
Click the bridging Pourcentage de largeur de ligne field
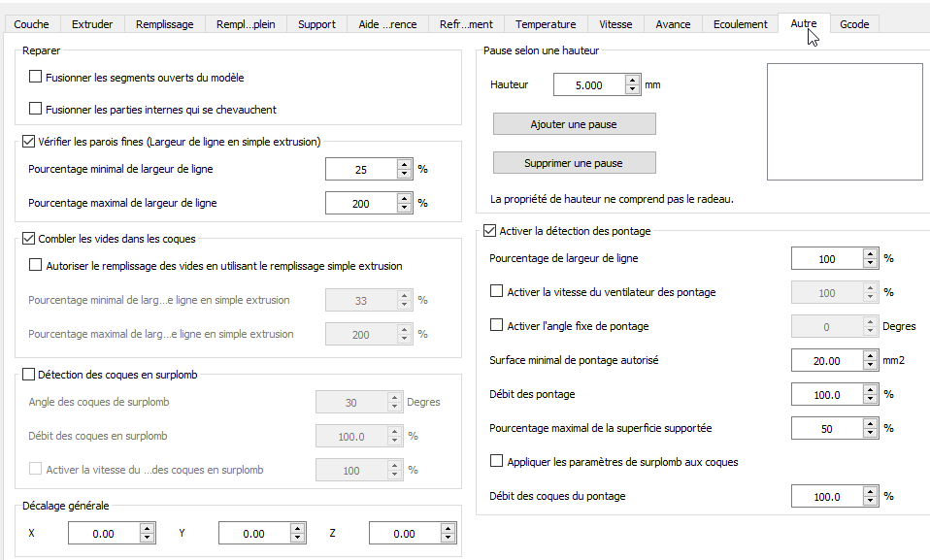pyautogui.click(x=827, y=258)
